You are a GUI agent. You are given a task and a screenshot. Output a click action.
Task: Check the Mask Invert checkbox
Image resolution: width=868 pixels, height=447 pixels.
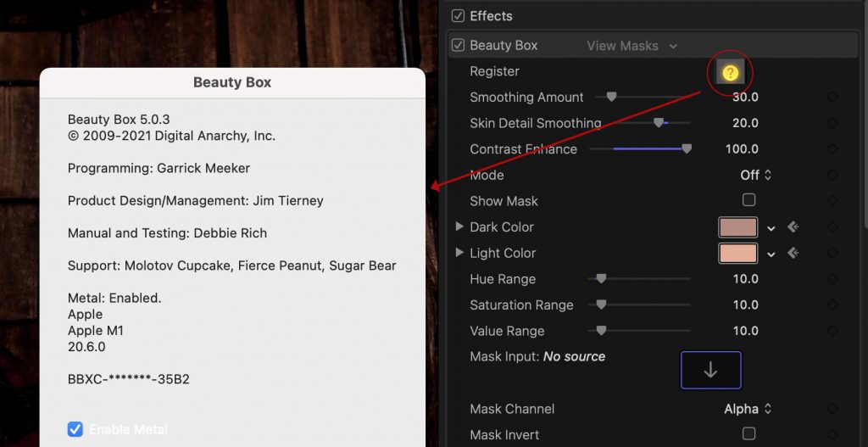click(749, 433)
